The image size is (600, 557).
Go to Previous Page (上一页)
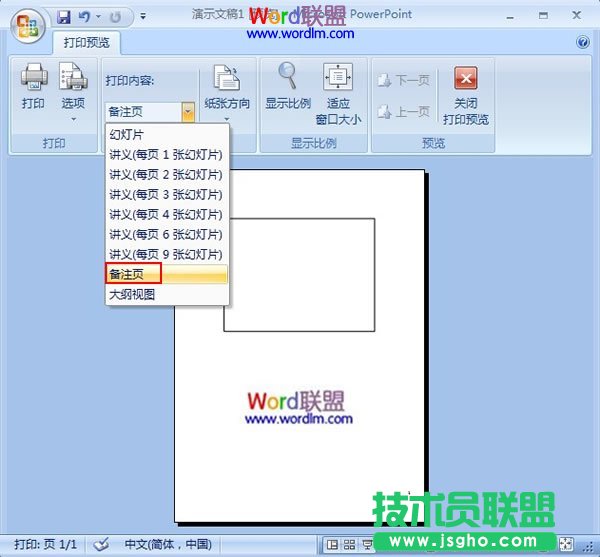coord(404,112)
